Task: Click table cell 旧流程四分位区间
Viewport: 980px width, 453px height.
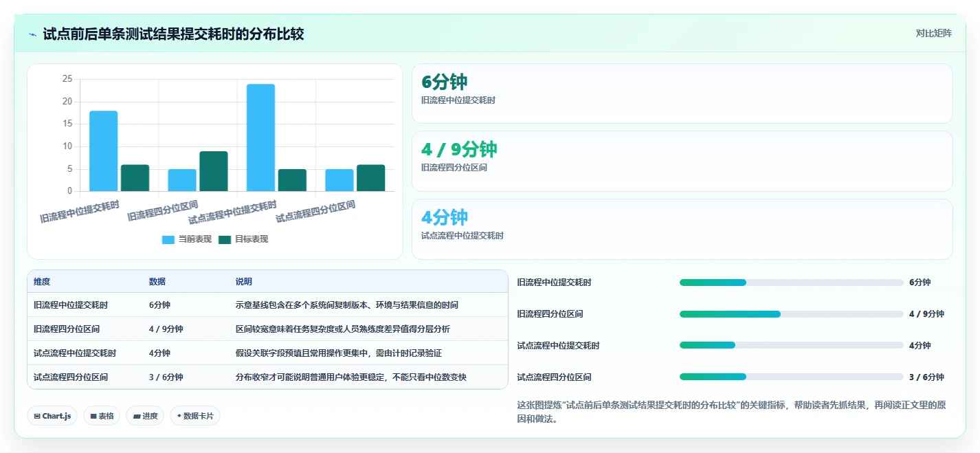Action: point(67,329)
